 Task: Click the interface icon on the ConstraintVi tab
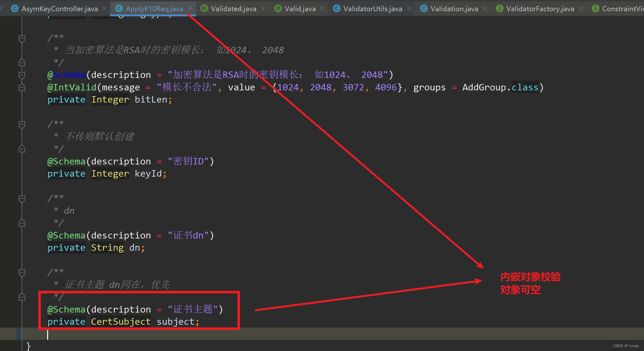(x=595, y=9)
